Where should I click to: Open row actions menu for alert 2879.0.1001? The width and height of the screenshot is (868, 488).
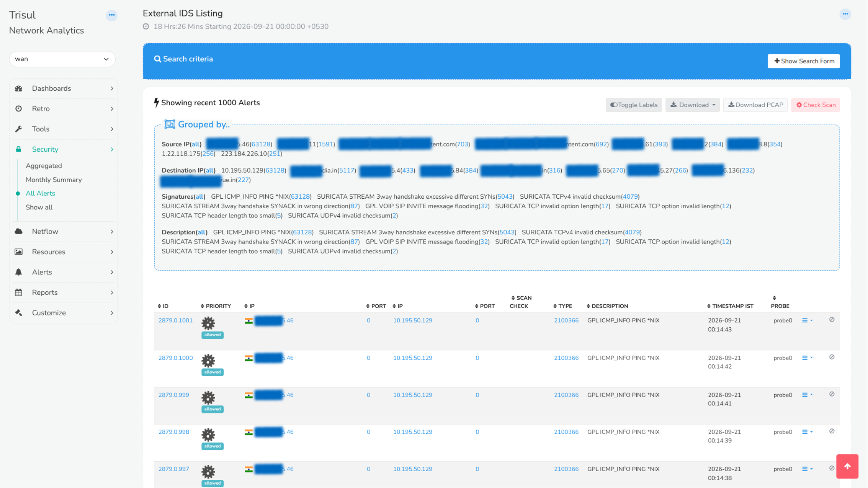pyautogui.click(x=807, y=320)
